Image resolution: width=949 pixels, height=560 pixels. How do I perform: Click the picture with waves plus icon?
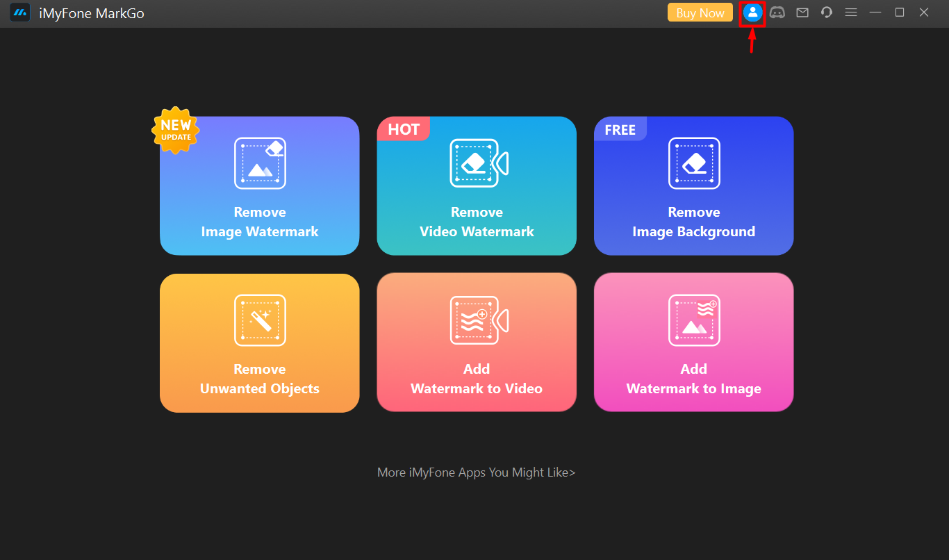point(694,320)
